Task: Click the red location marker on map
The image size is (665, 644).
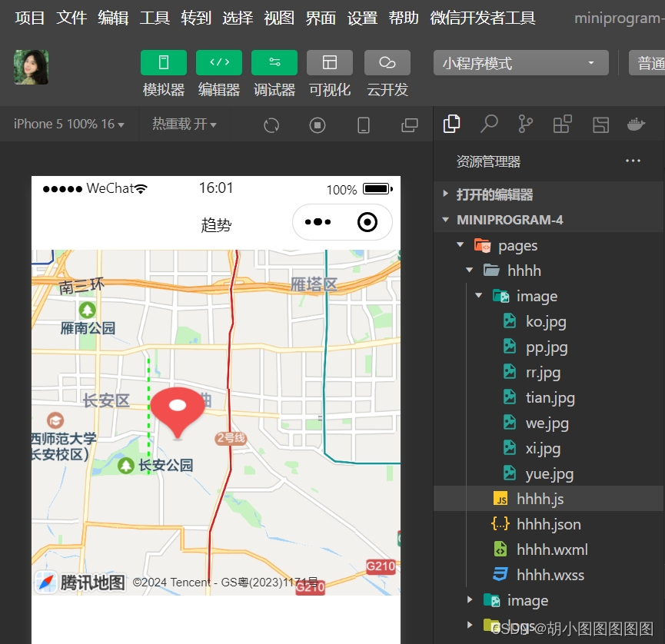Action: pyautogui.click(x=178, y=413)
